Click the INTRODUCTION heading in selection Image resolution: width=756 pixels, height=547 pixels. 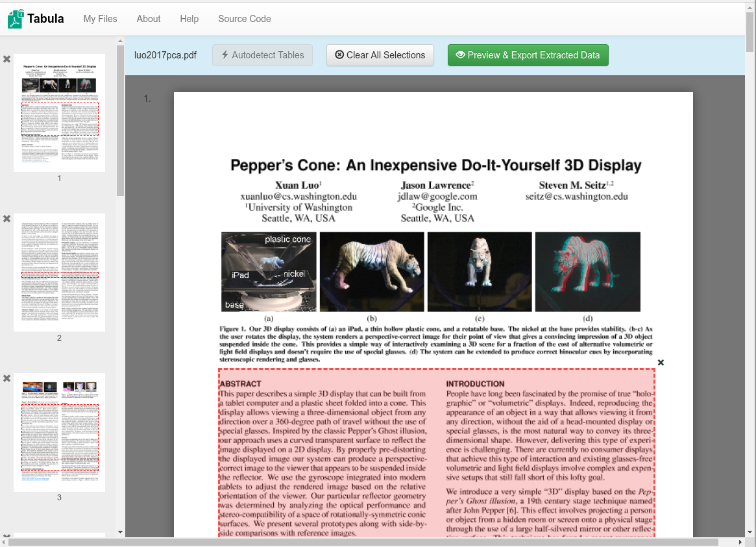coord(475,383)
